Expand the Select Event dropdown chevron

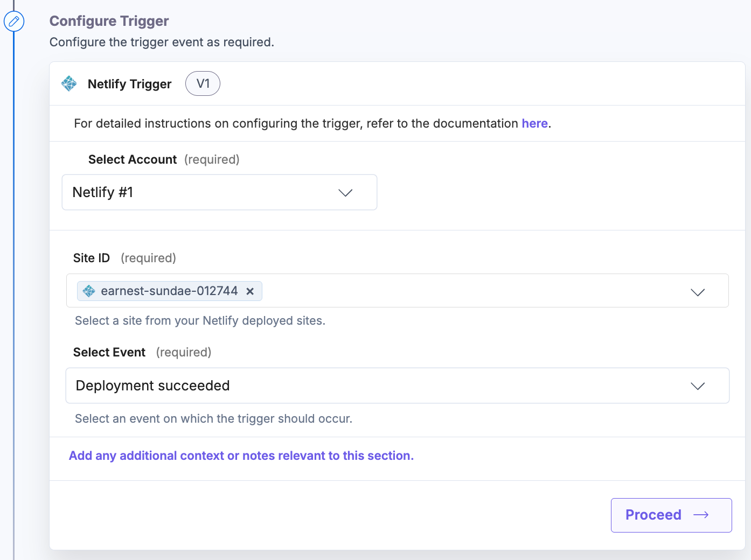698,386
